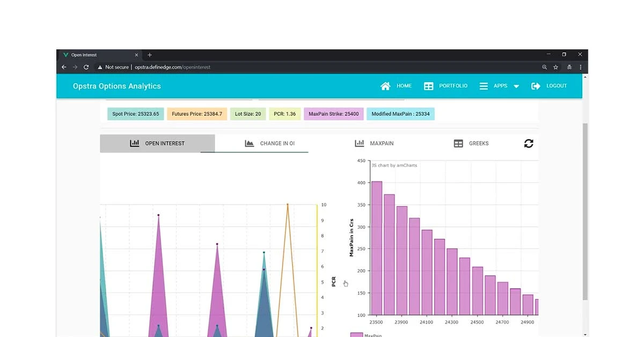Switch to Open Interest tab
Screen dimensions: 644x337
click(x=157, y=143)
